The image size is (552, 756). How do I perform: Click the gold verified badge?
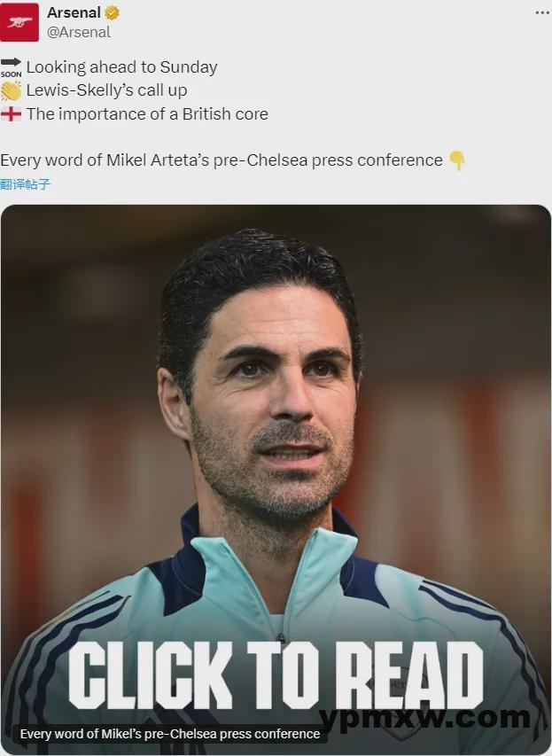[x=112, y=13]
